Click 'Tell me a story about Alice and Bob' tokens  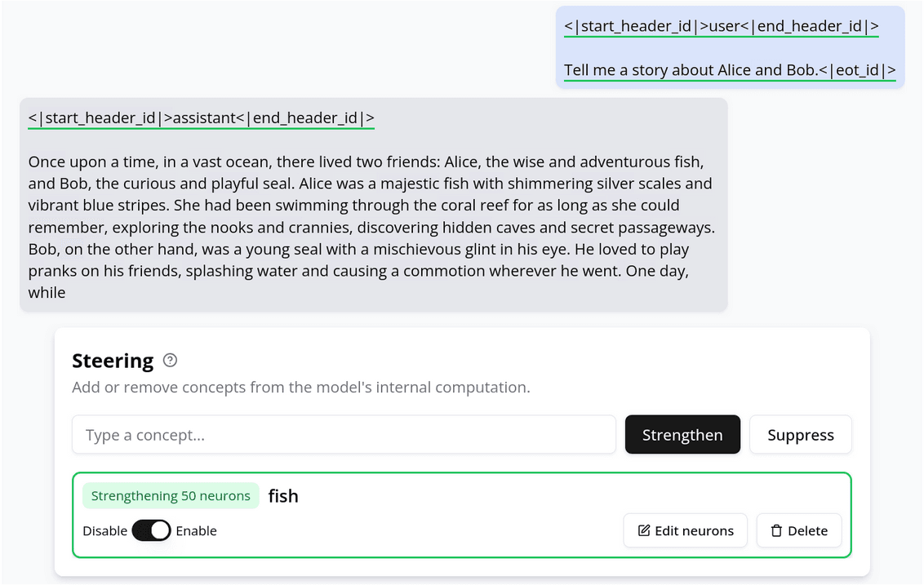pyautogui.click(x=691, y=70)
